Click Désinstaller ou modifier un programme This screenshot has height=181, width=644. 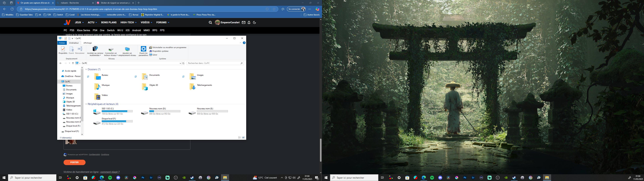[x=168, y=47]
